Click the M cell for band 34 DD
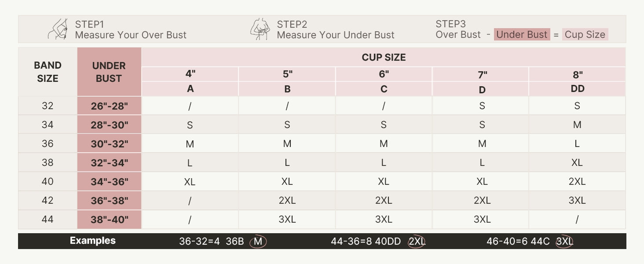This screenshot has width=644, height=264. [x=577, y=125]
